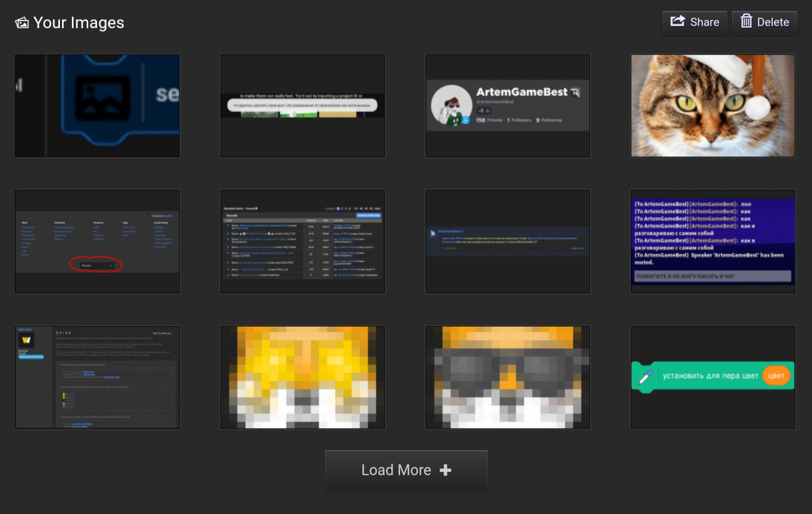The width and height of the screenshot is (812, 514).
Task: Open the document page screenshot thumbnail
Action: [97, 377]
